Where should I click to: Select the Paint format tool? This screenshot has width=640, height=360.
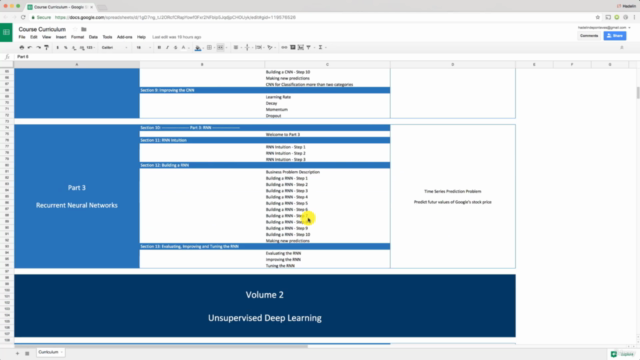(47, 47)
